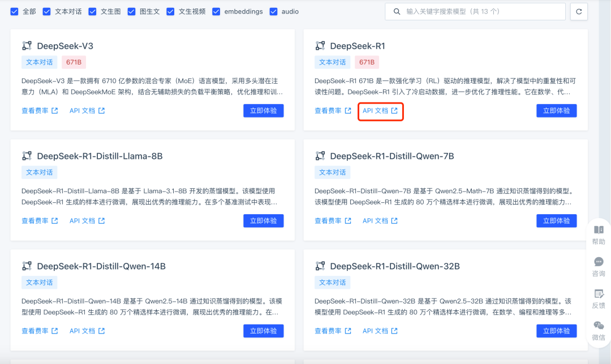Image resolution: width=611 pixels, height=364 pixels.
Task: Click 立即体验 for DeepSeek-R1-Distill-Llama-8B
Action: (x=264, y=221)
